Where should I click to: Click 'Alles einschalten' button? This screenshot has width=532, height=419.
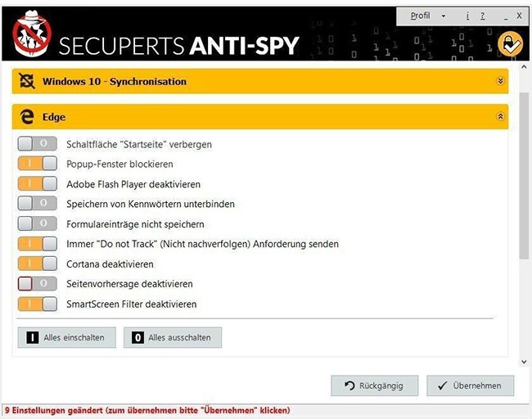pyautogui.click(x=66, y=337)
